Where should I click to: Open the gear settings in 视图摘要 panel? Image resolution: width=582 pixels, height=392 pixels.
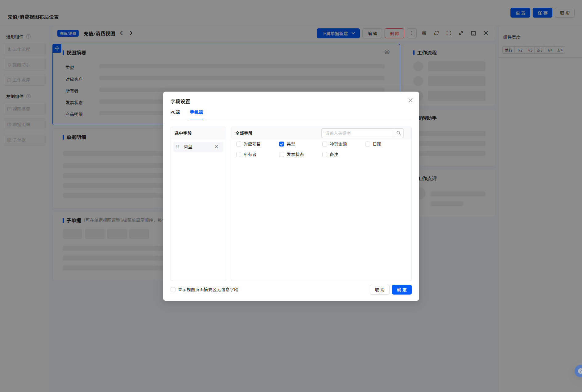387,52
